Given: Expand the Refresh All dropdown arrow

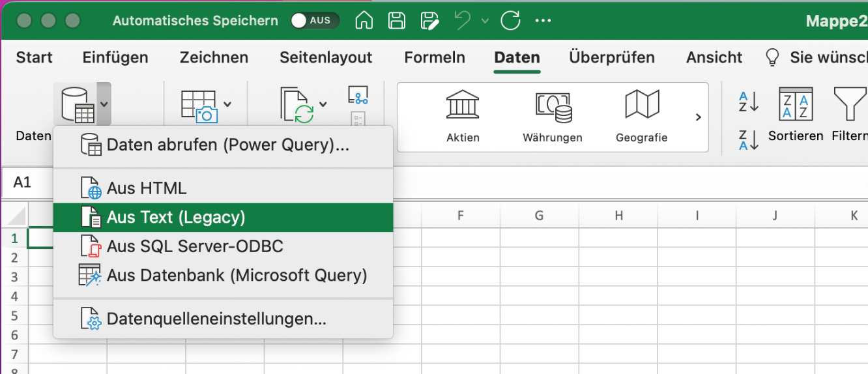Looking at the screenshot, I should point(323,104).
